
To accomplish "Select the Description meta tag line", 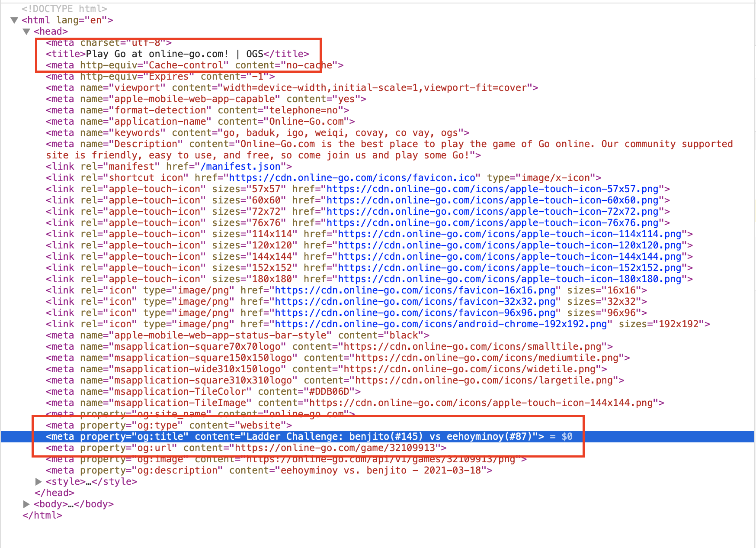I will (x=389, y=150).
